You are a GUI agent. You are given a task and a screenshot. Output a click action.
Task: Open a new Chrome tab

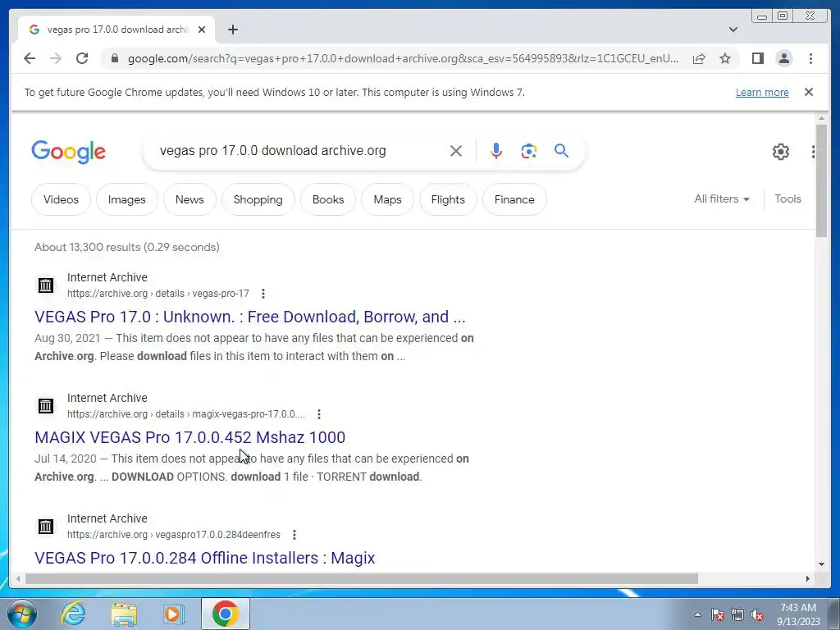(x=232, y=30)
